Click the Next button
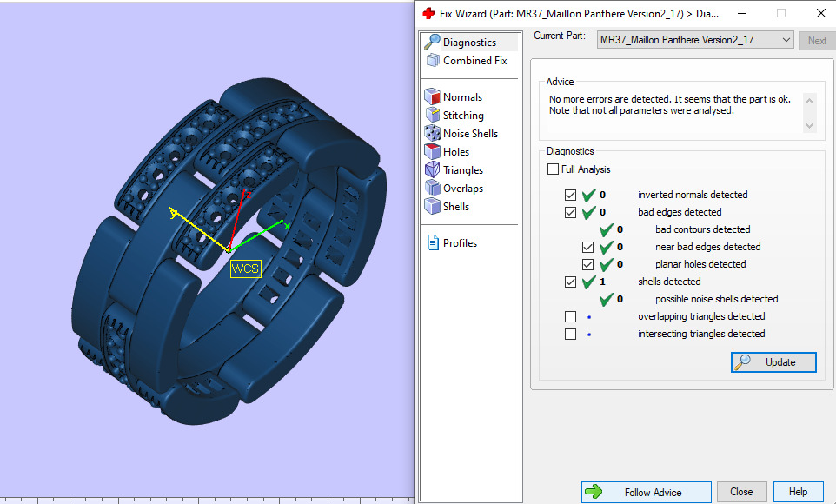 pos(817,41)
